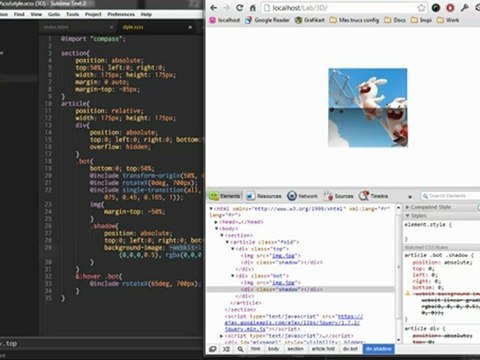
Task: Open Sublime Text Goto menu
Action: 54,14
